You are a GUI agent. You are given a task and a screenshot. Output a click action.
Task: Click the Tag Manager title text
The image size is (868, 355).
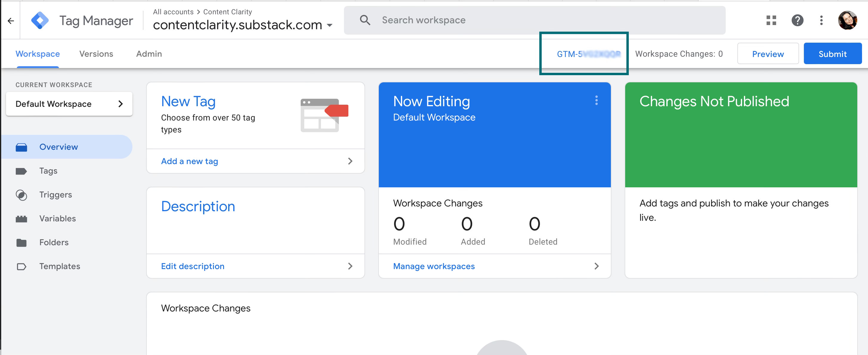(x=96, y=21)
